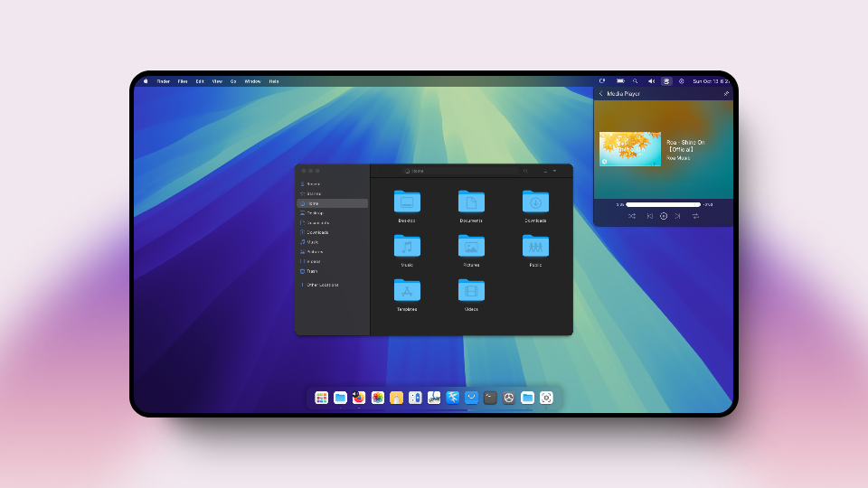The width and height of the screenshot is (868, 488).
Task: Select Pictures in the file manager sidebar
Action: (x=332, y=252)
